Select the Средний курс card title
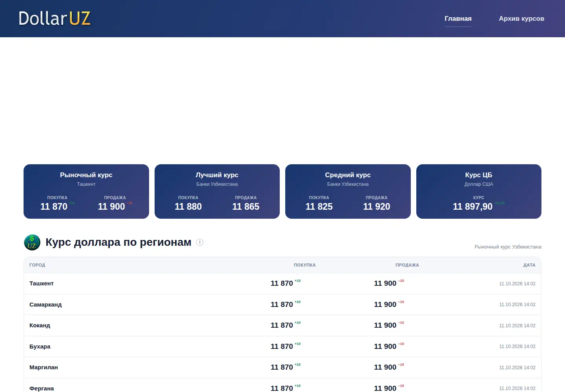The image size is (565, 392). pos(348,175)
